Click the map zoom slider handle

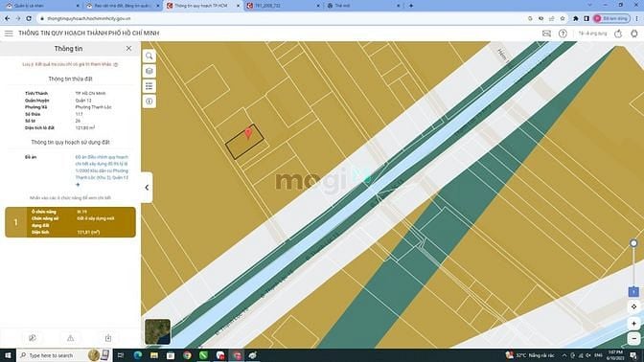633,243
